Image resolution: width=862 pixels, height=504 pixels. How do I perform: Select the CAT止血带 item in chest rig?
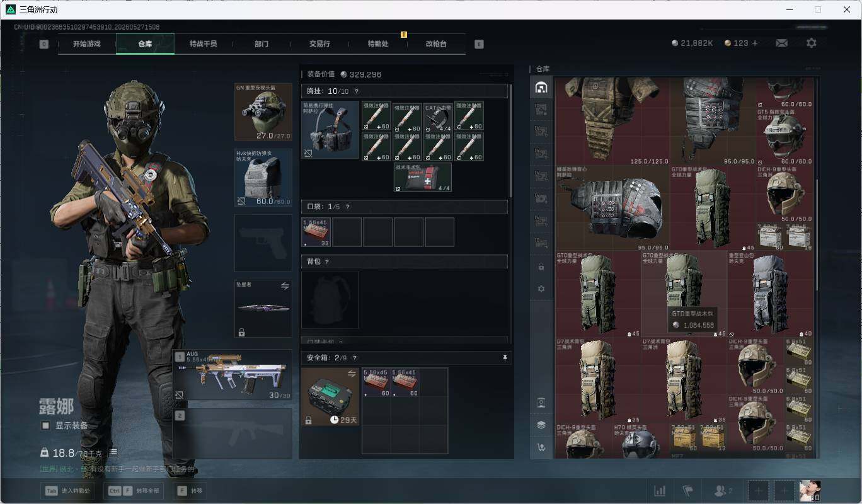(x=438, y=117)
